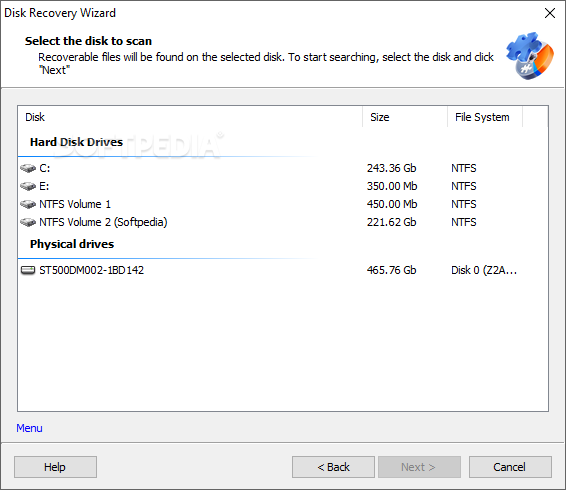
Task: Close the Disk Recovery Wizard window
Action: [x=550, y=13]
